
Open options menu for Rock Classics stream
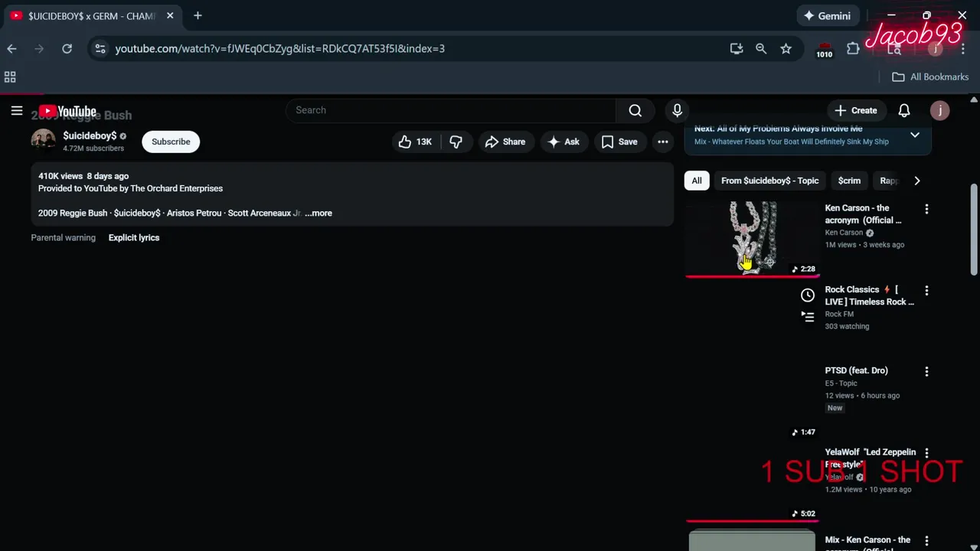[926, 291]
